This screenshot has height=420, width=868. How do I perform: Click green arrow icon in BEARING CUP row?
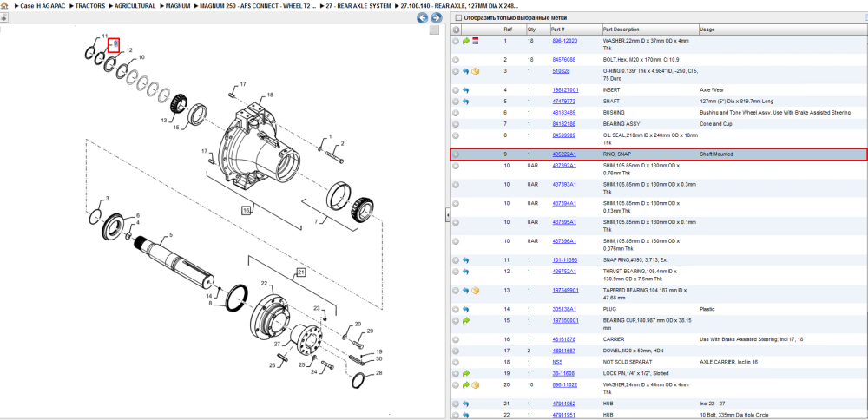click(466, 320)
